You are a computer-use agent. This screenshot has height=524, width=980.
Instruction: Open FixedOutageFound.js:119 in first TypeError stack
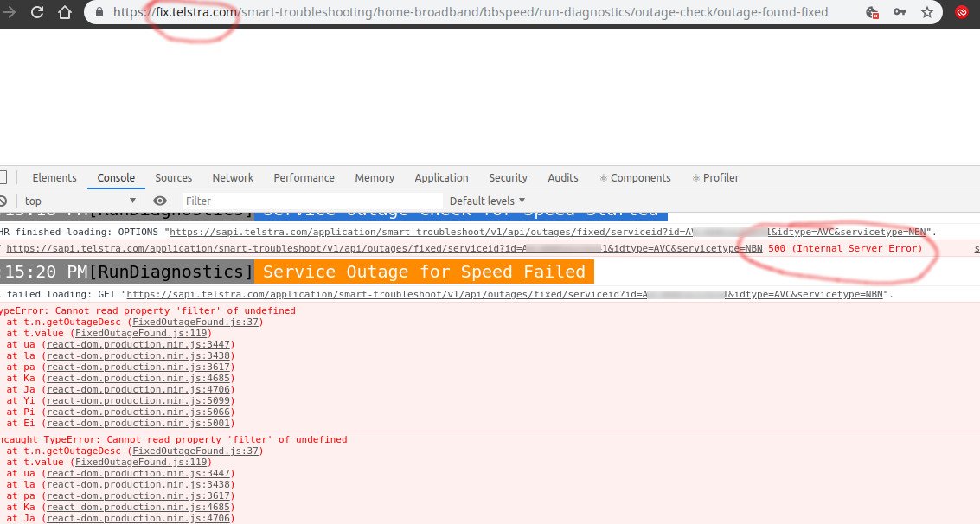point(141,333)
